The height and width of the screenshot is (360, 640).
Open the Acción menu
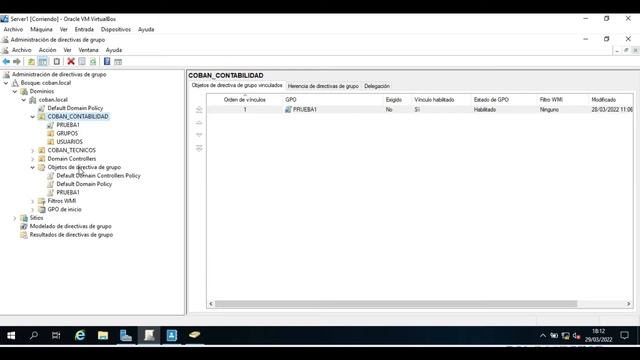tap(47, 50)
